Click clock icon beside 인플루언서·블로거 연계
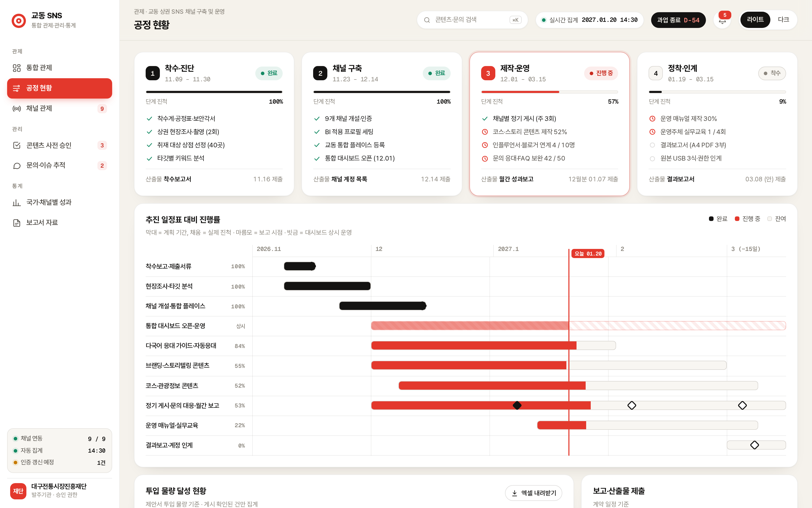Viewport: 812px width, 508px height. point(485,145)
